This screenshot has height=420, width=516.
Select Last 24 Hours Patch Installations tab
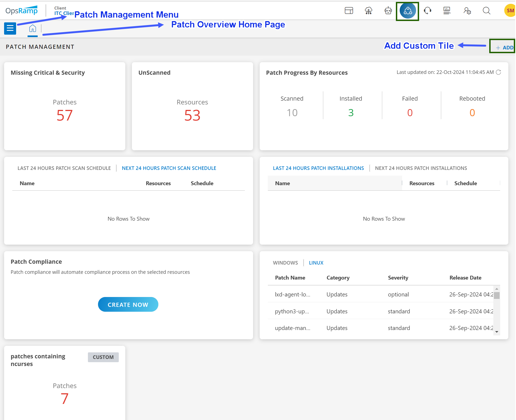(318, 168)
